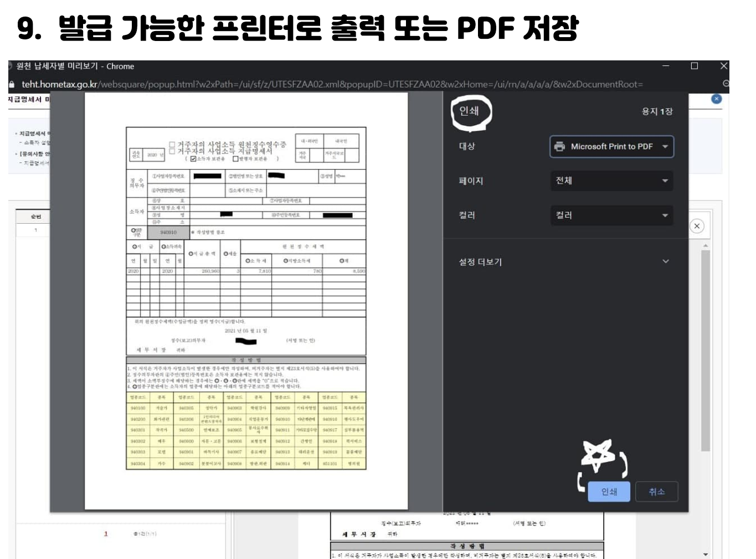Open the 페이지 dropdown set to 전체

click(611, 181)
